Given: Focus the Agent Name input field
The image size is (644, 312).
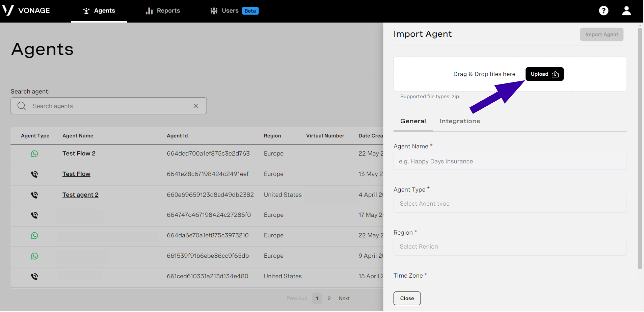Looking at the screenshot, I should click(x=510, y=162).
